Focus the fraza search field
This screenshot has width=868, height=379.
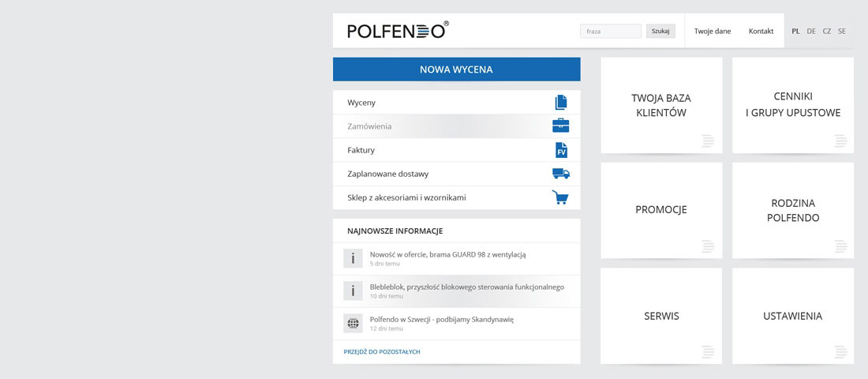[611, 31]
